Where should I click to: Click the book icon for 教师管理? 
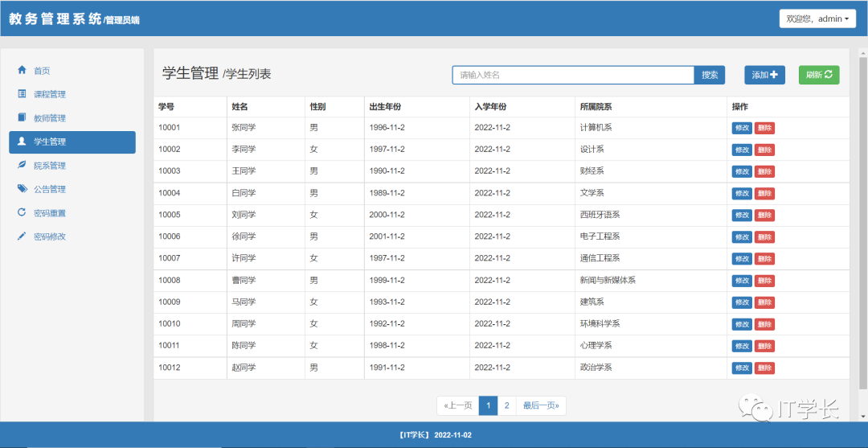coord(23,117)
